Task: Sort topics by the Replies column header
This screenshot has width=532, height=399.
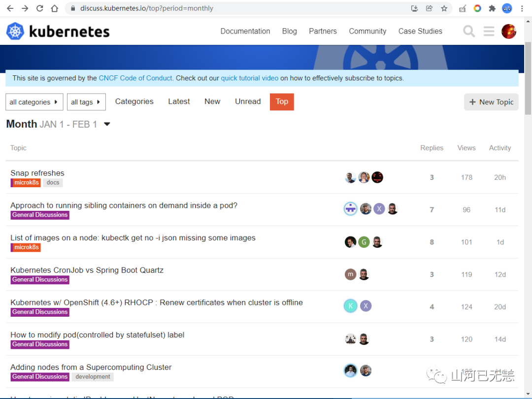Action: tap(432, 148)
